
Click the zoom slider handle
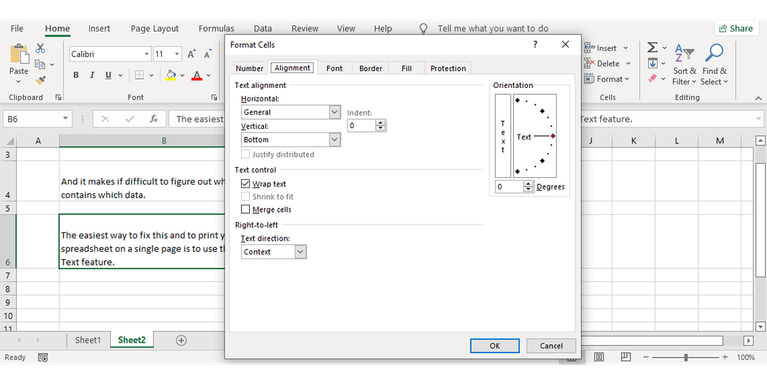click(x=686, y=358)
